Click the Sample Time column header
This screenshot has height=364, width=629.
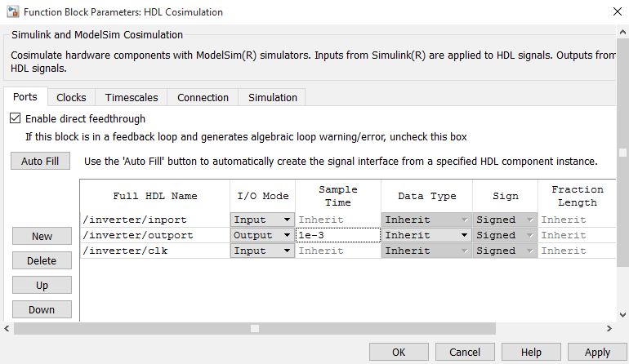click(x=338, y=196)
